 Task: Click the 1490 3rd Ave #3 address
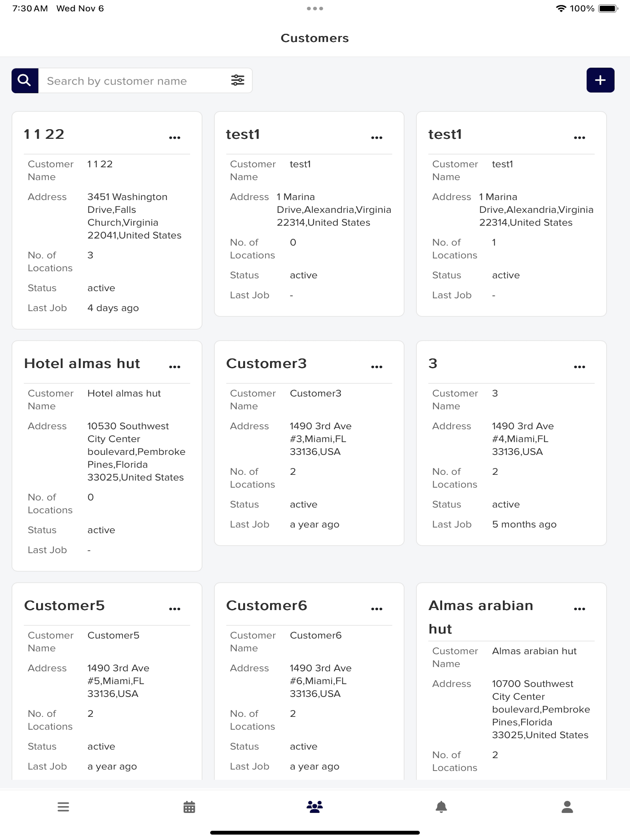coord(320,439)
